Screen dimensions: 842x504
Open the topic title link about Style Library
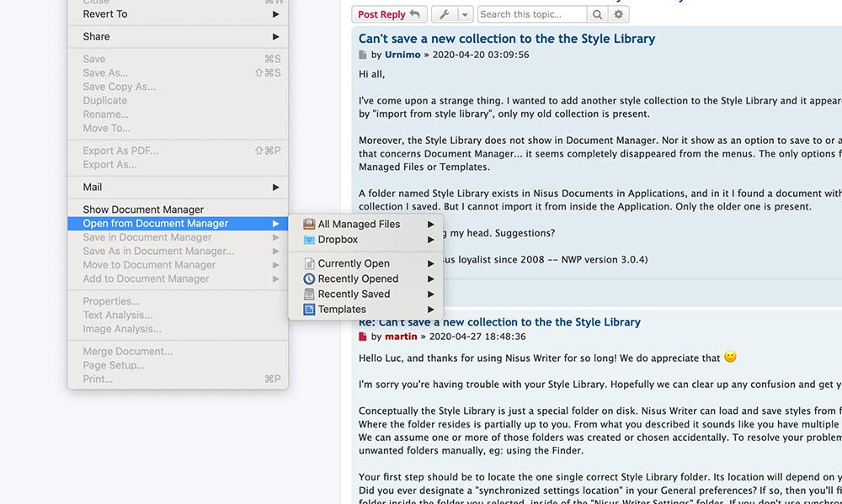[507, 38]
